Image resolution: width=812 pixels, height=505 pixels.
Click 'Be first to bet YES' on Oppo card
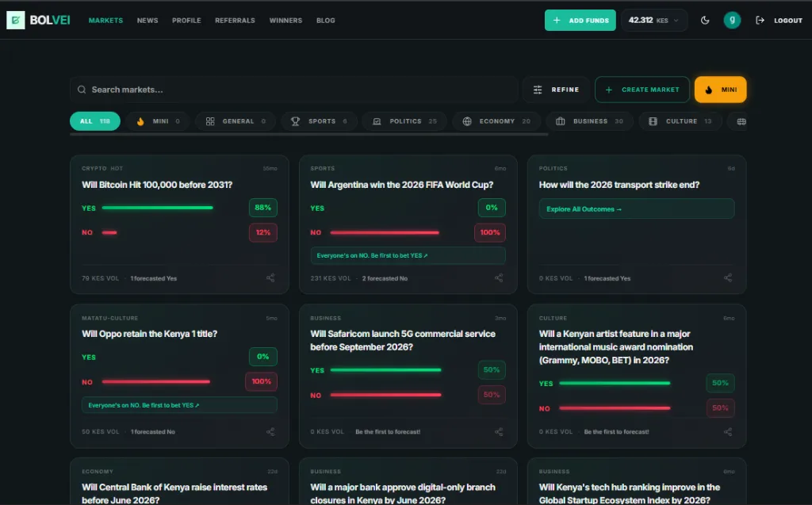tap(179, 405)
